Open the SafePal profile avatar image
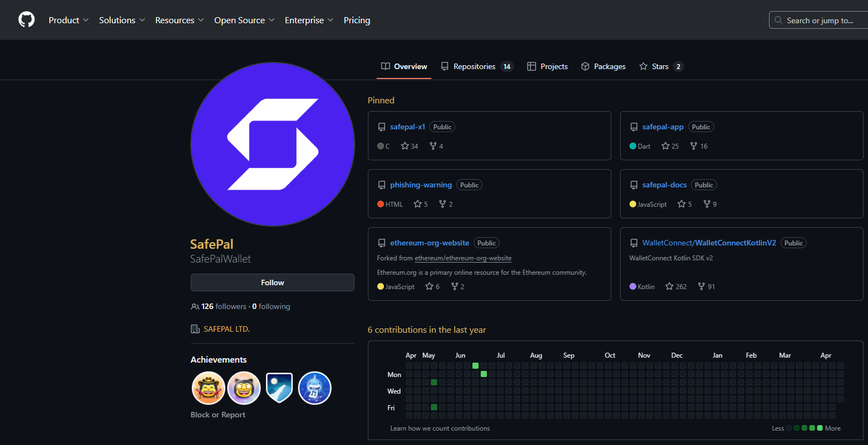Viewport: 868px width, 445px height. (x=273, y=144)
